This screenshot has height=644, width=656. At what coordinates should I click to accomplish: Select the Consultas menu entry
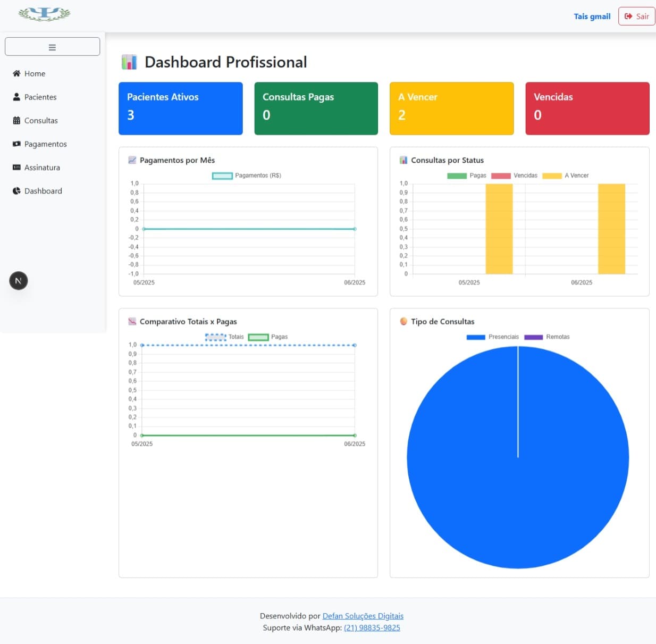(40, 120)
